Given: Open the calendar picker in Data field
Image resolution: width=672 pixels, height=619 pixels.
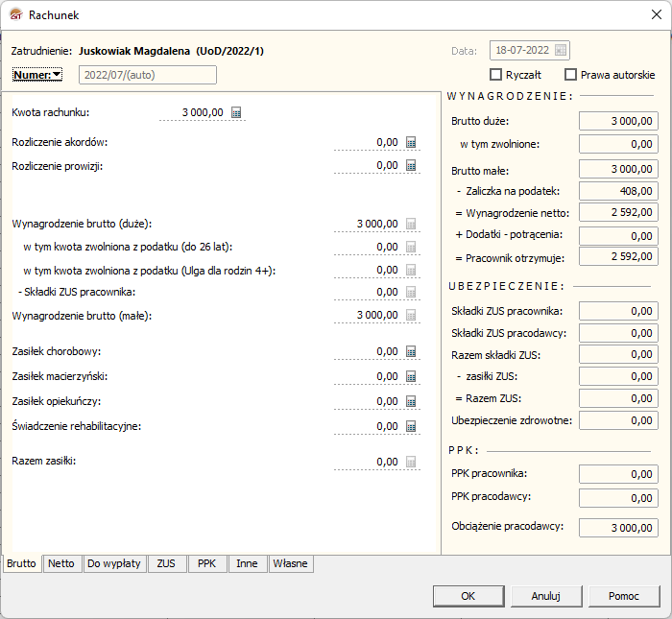Looking at the screenshot, I should (561, 51).
